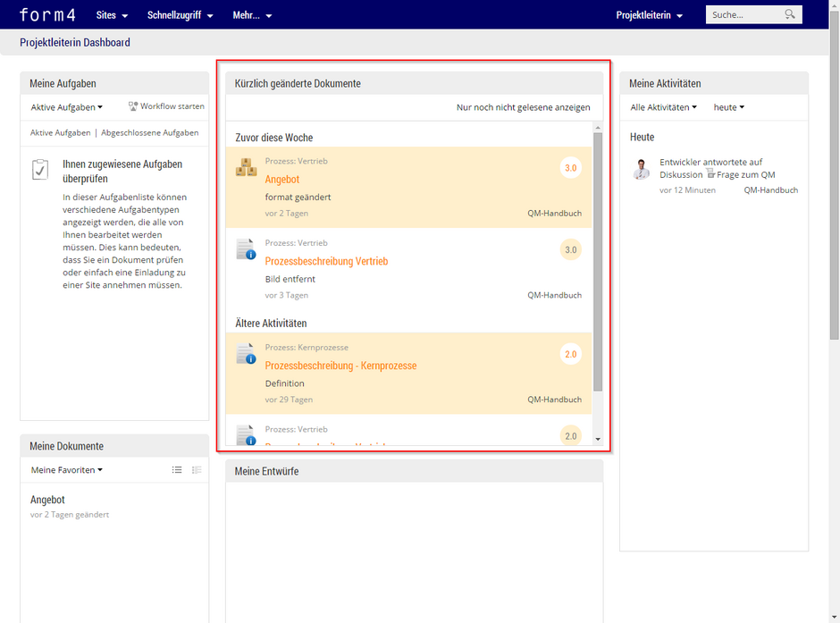This screenshot has height=623, width=840.
Task: Click the Workflow starten icon
Action: (x=133, y=106)
